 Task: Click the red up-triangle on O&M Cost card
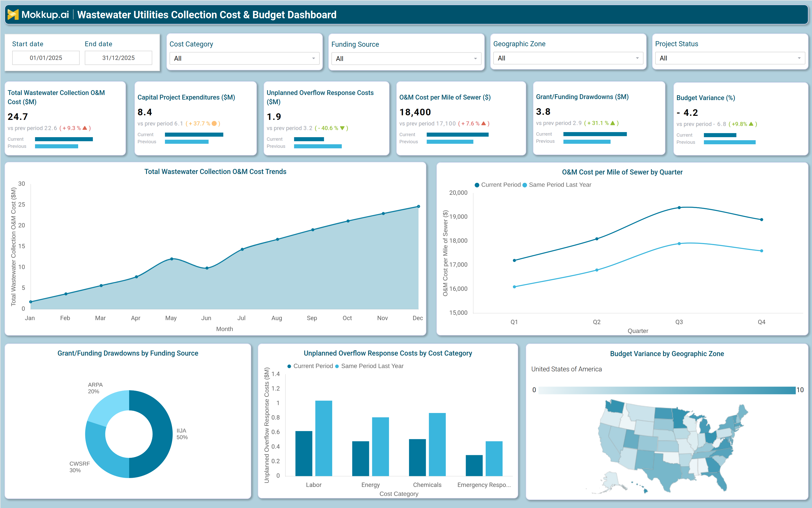click(x=85, y=128)
